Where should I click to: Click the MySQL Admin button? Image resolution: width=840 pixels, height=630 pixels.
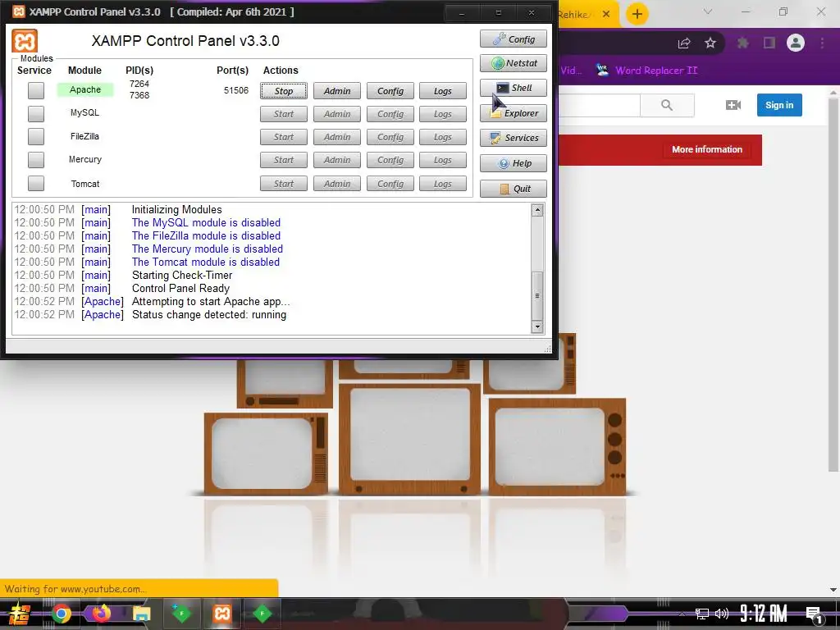click(337, 114)
